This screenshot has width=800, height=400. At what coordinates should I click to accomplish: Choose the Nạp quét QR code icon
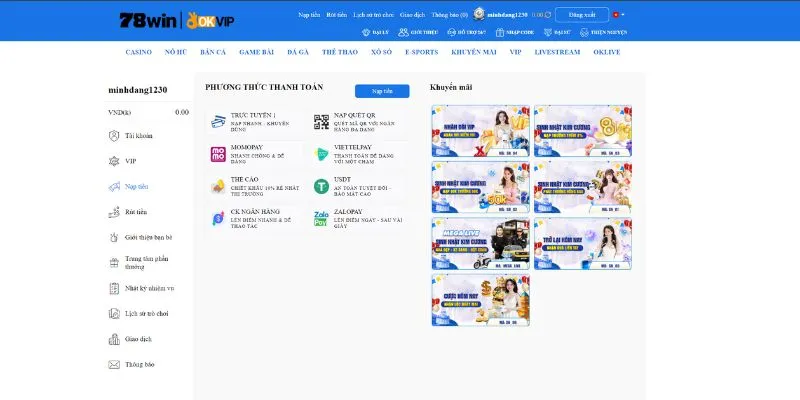[x=321, y=122]
